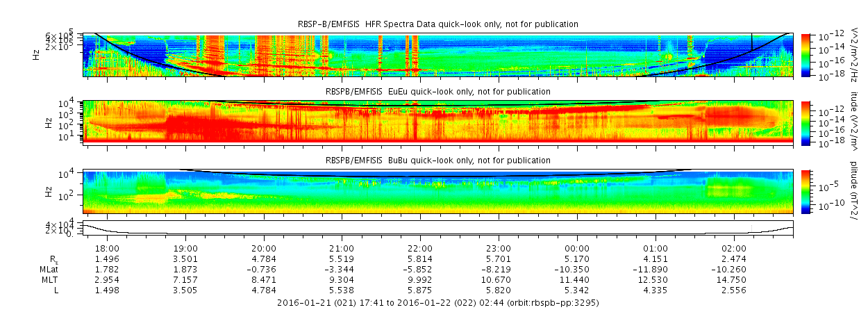Click the MLat row label
Screen dimensions: 868x312
[x=49, y=270]
